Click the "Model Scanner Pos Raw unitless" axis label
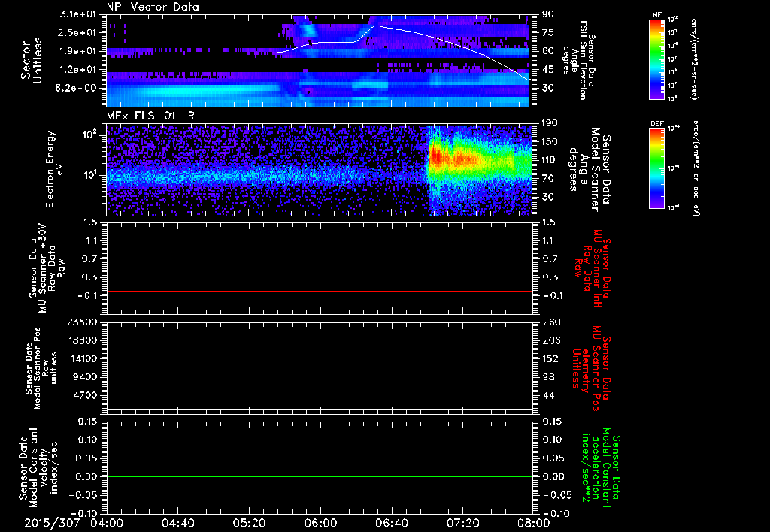This screenshot has height=532, width=770. 41,368
